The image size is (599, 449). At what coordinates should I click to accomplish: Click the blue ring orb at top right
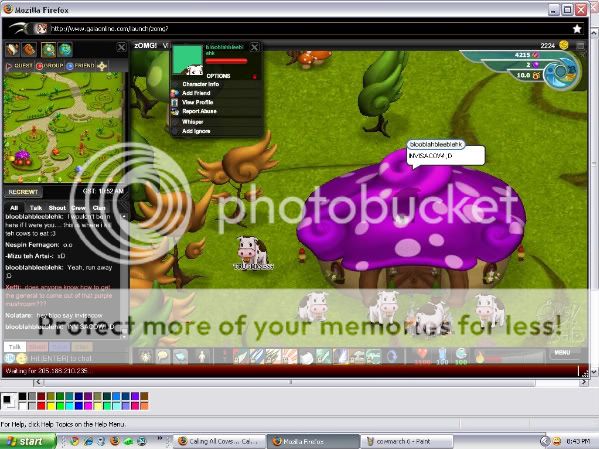point(560,72)
